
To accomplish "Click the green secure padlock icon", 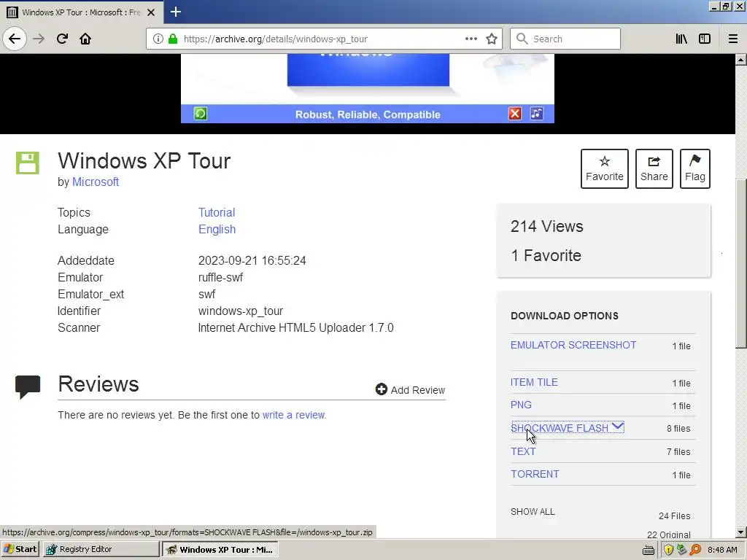I will tap(173, 39).
